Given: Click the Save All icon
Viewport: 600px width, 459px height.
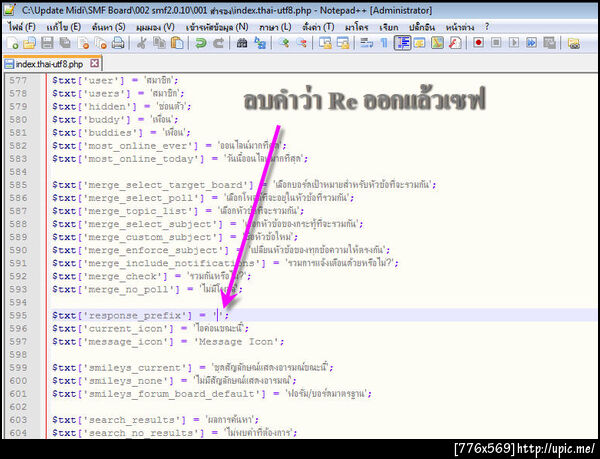Looking at the screenshot, I should [65, 43].
